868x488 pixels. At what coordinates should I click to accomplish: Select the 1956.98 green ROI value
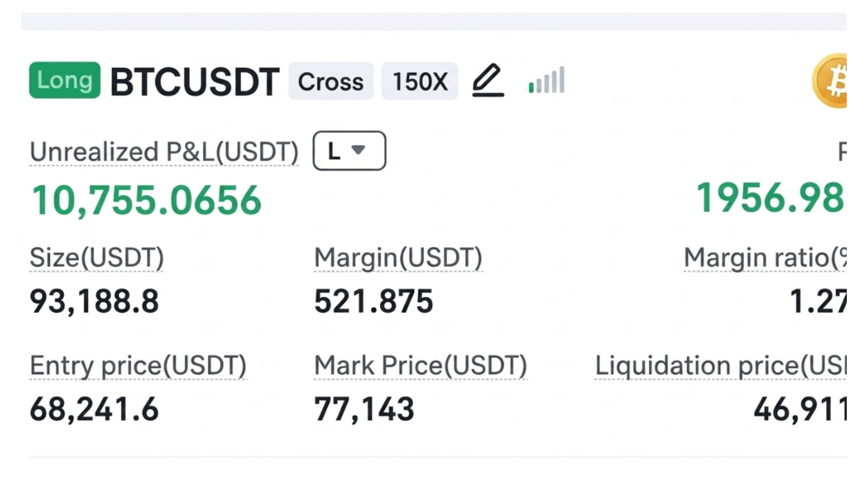click(771, 198)
